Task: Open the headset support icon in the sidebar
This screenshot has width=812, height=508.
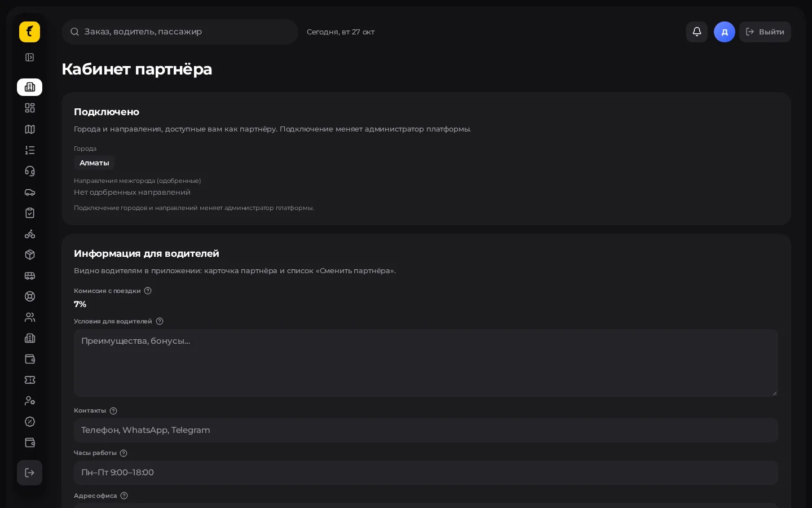Action: pos(30,171)
